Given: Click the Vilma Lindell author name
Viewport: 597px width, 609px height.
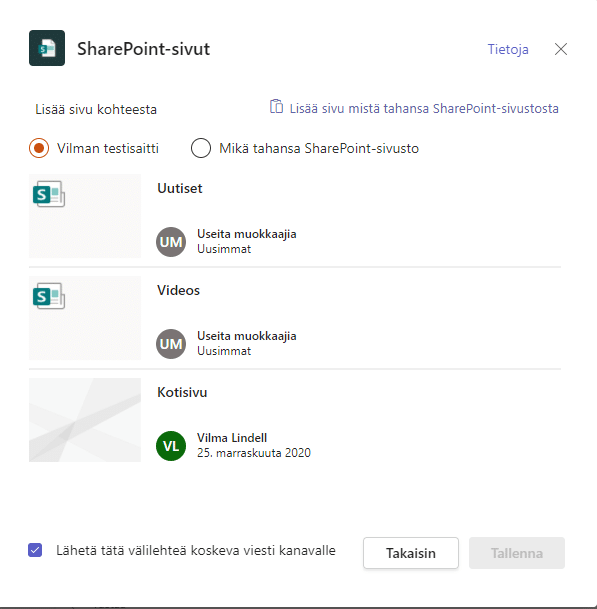Looking at the screenshot, I should pyautogui.click(x=232, y=438).
